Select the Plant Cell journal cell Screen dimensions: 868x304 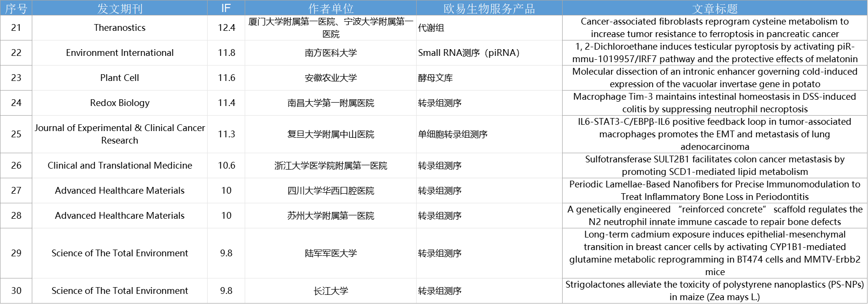[119, 78]
